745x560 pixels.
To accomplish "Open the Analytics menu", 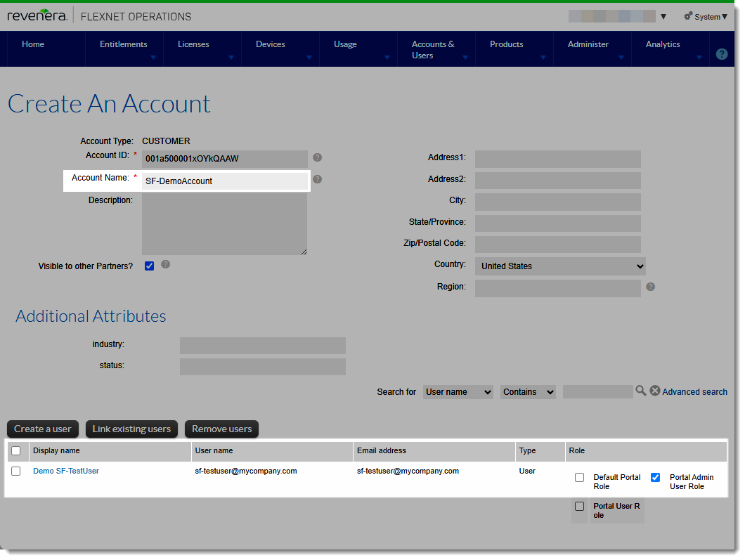I will (663, 44).
